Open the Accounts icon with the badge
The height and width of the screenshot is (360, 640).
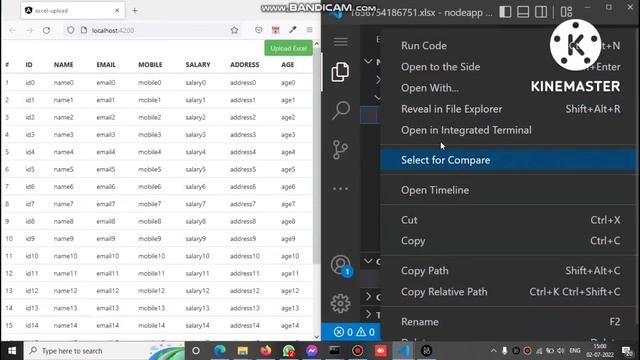click(341, 266)
